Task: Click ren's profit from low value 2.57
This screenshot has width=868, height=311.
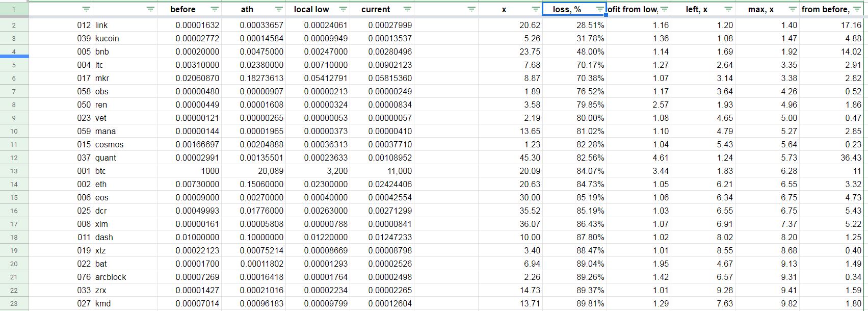Action: [x=639, y=105]
